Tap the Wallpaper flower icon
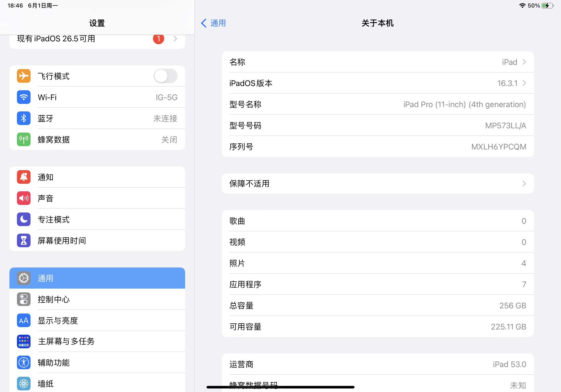Viewport: 561px width, 392px height. [24, 384]
